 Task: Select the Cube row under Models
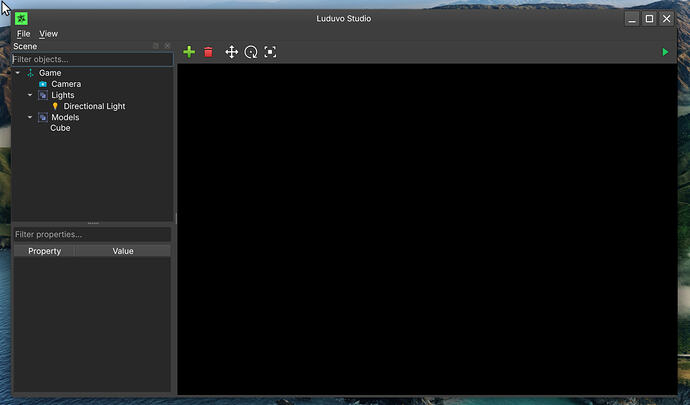(92, 128)
